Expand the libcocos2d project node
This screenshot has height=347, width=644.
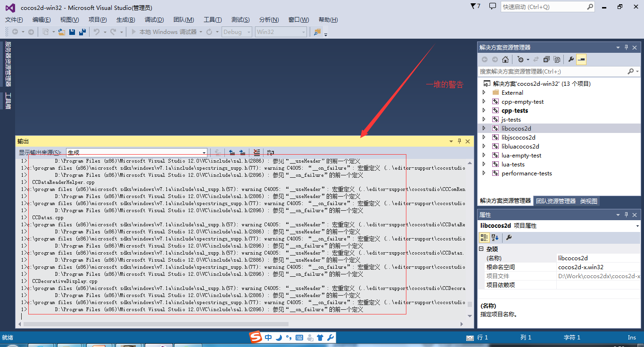(484, 128)
